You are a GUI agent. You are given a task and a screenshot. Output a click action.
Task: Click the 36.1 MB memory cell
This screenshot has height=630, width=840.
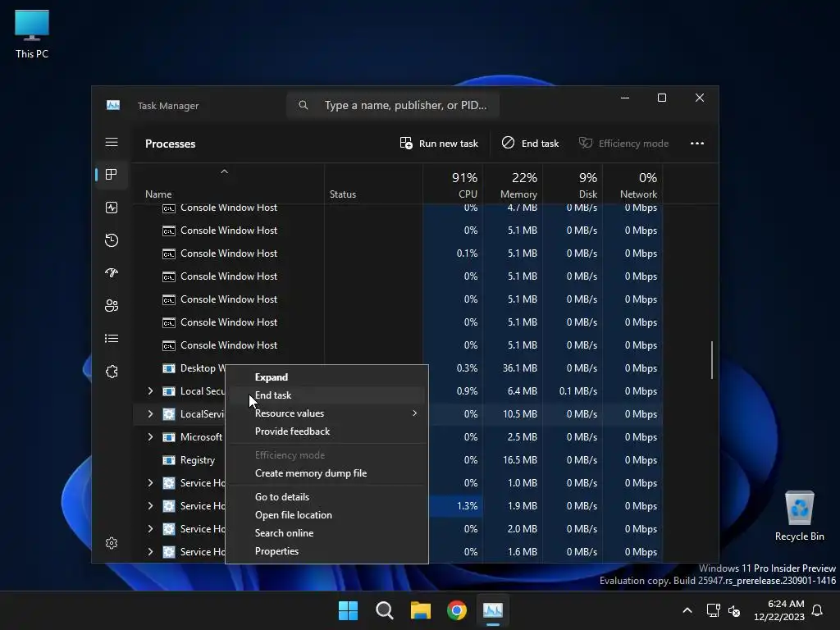[514, 368]
